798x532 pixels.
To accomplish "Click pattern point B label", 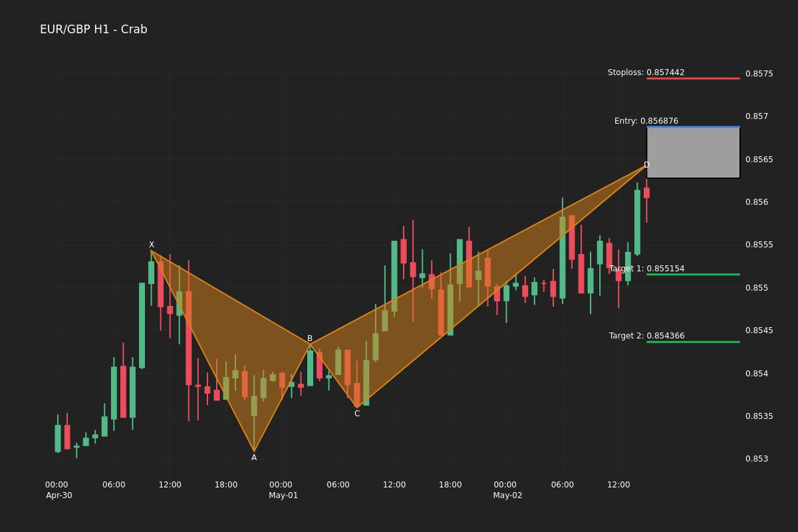I will click(310, 338).
